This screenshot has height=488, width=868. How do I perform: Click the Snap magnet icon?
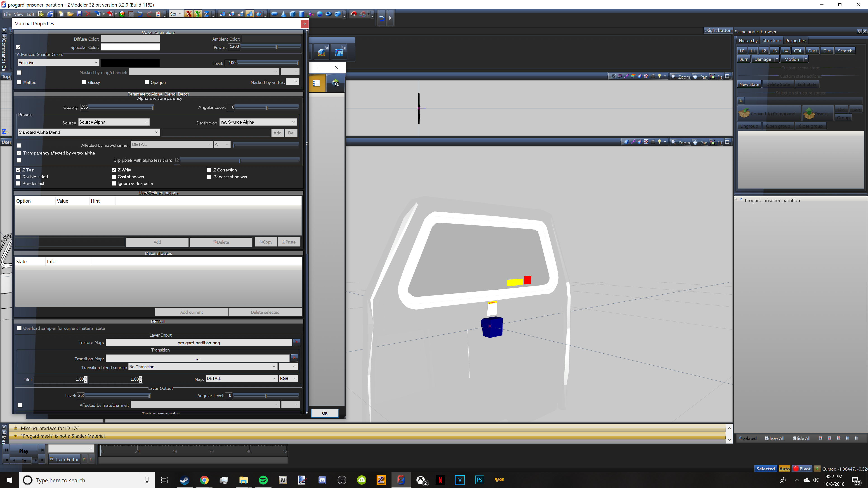tap(354, 14)
